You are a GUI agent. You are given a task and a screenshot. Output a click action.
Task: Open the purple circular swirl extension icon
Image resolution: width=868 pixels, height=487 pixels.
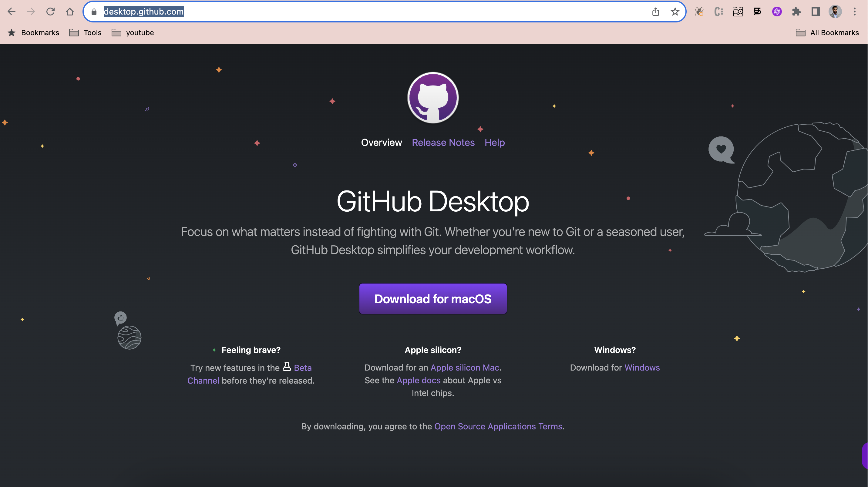click(777, 12)
